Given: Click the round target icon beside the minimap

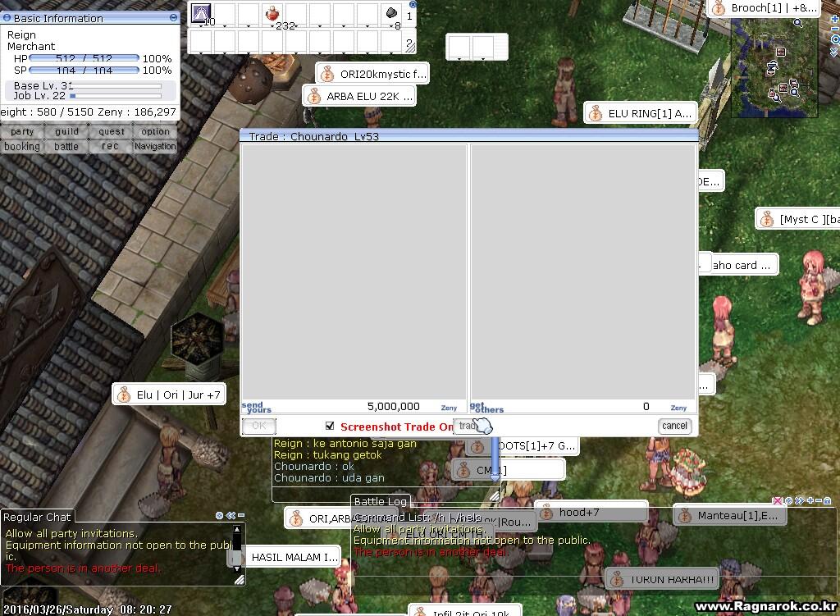Looking at the screenshot, I should click(834, 39).
